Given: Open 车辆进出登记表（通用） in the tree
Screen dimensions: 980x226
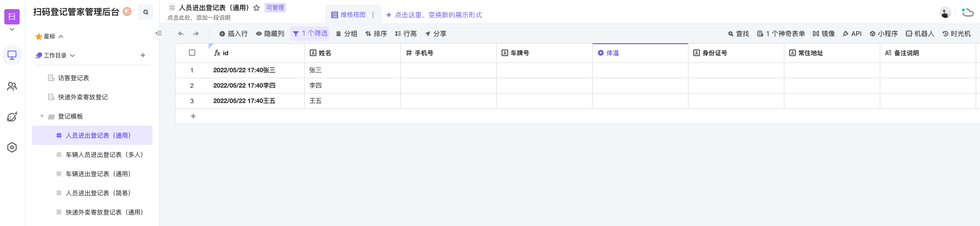Looking at the screenshot, I should 98,174.
